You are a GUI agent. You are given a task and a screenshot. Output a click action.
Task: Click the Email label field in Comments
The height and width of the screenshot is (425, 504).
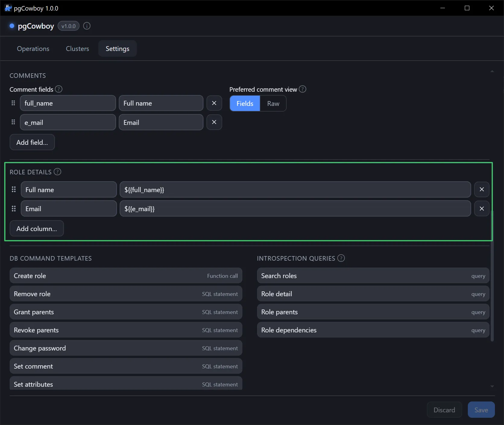tap(161, 122)
